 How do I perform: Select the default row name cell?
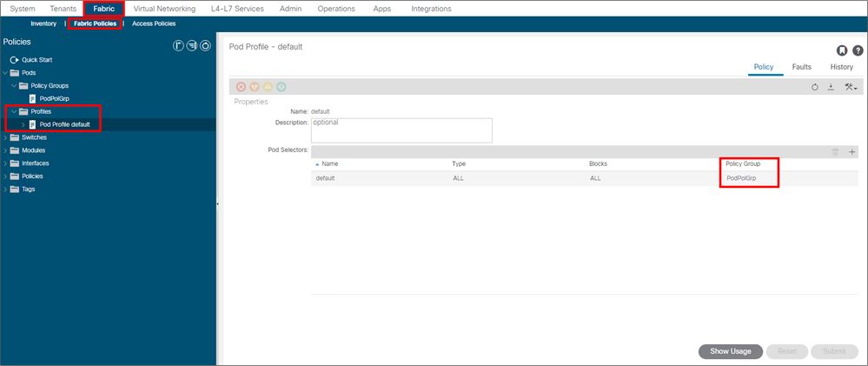click(x=326, y=178)
